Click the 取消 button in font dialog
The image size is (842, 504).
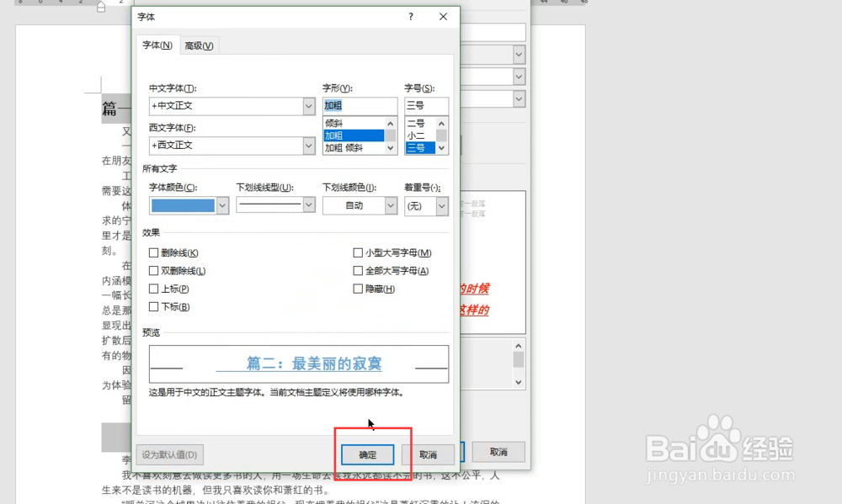tap(428, 454)
